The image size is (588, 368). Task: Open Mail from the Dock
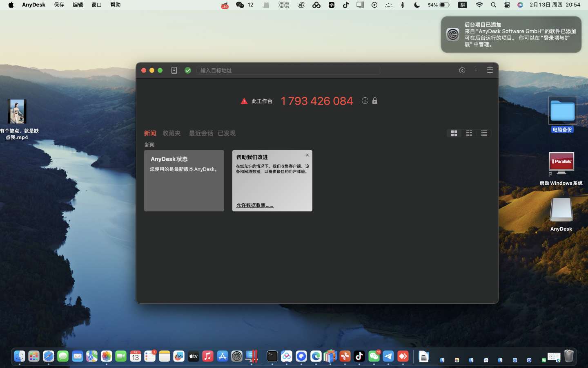coord(78,357)
